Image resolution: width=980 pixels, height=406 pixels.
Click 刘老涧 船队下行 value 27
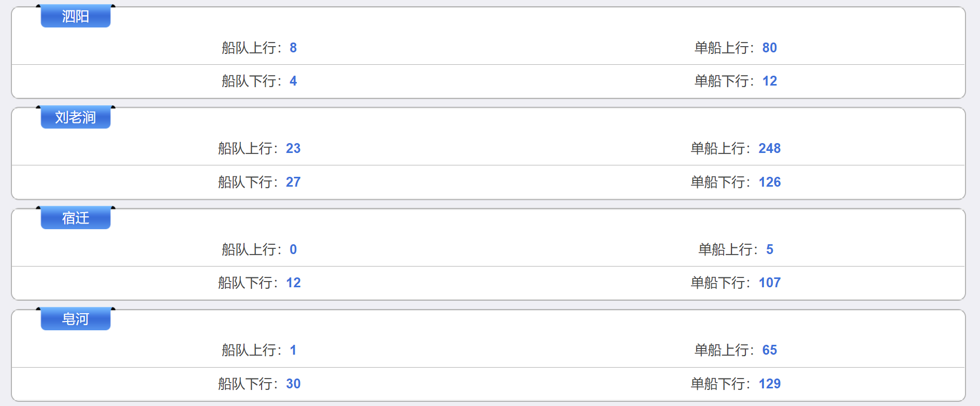point(293,182)
